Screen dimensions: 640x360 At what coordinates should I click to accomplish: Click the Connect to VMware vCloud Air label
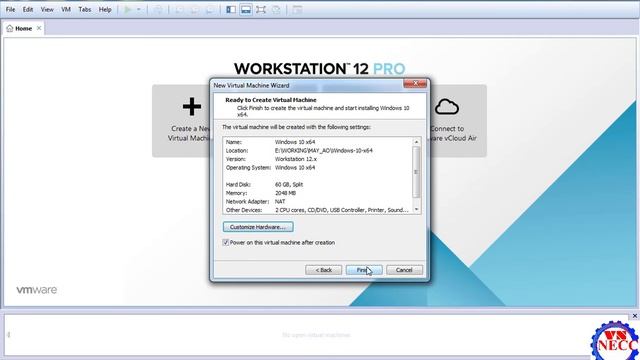tap(452, 133)
